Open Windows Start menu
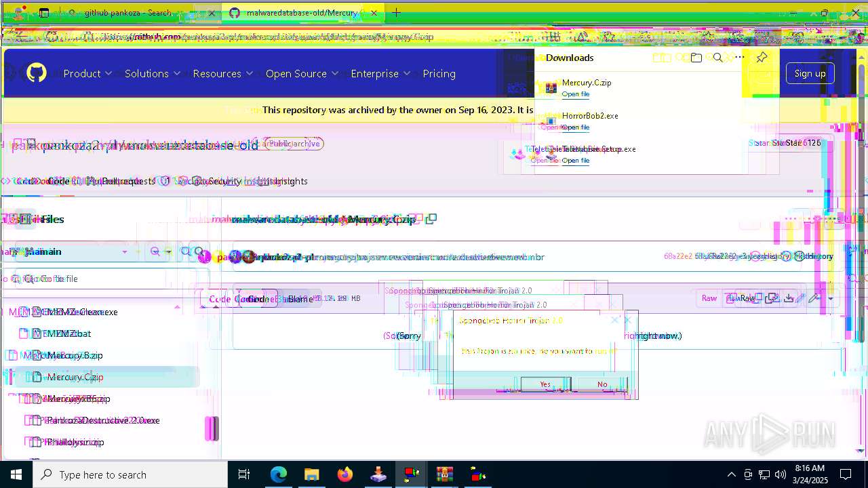 coord(16,474)
